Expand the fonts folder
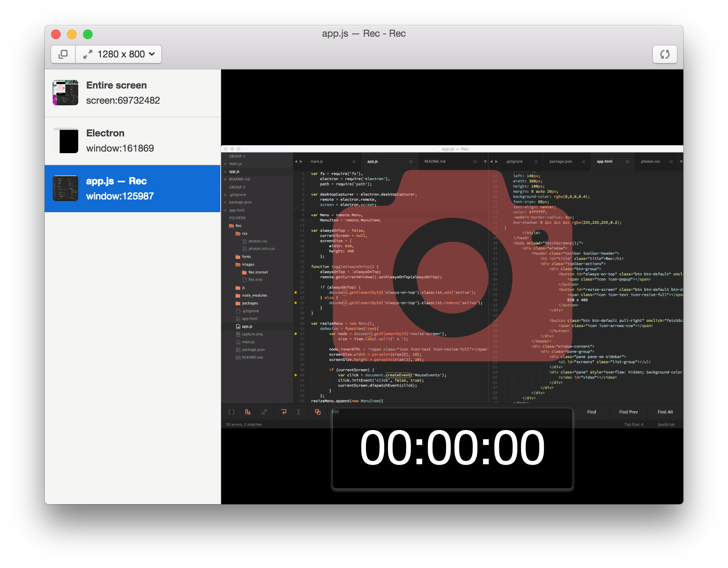Viewport: 728px width, 568px height. pyautogui.click(x=238, y=257)
